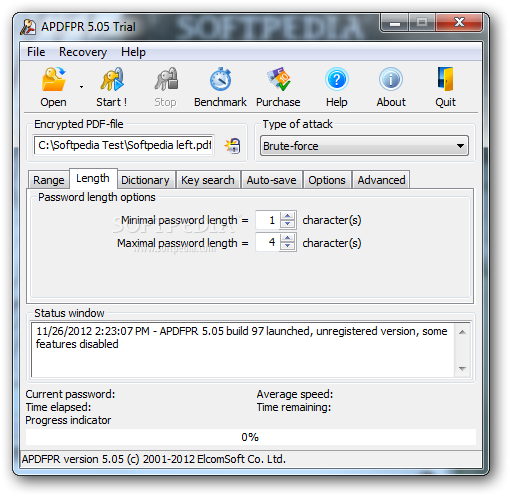The width and height of the screenshot is (510, 496).
Task: Open the File menu
Action: pos(36,52)
